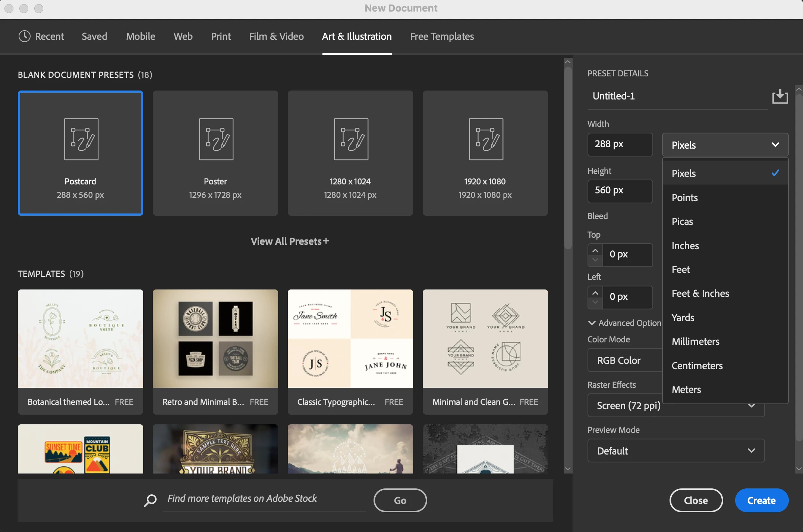This screenshot has width=803, height=532.
Task: Click the Adobe Stock search magnifier icon
Action: (150, 500)
